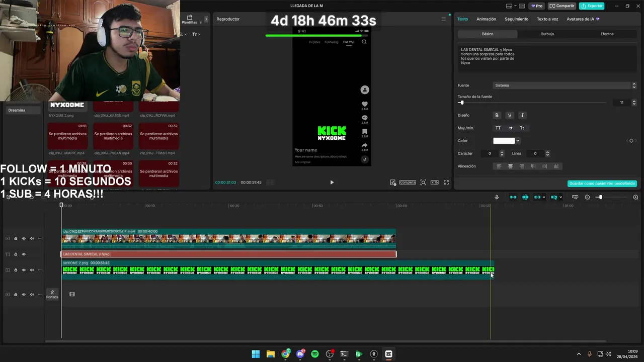Image resolution: width=644 pixels, height=362 pixels.
Task: Select the NYXOME 2.png timeline clip
Action: [x=278, y=269]
